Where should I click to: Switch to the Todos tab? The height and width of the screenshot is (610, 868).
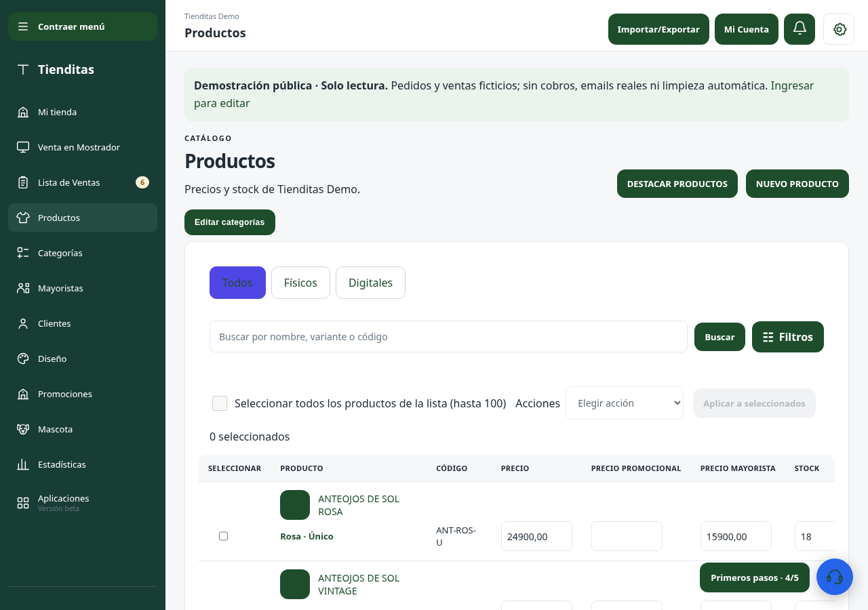[237, 283]
